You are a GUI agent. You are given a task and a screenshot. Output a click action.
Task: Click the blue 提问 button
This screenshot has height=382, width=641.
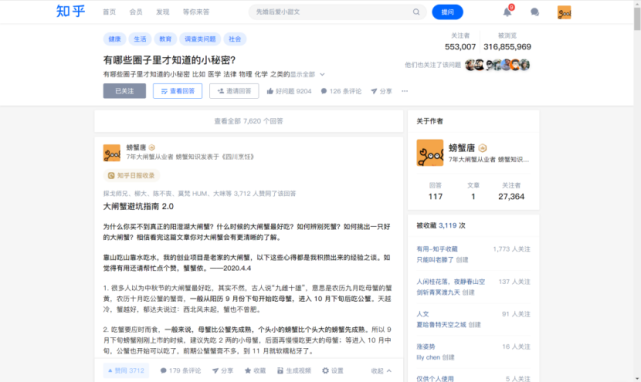[447, 12]
